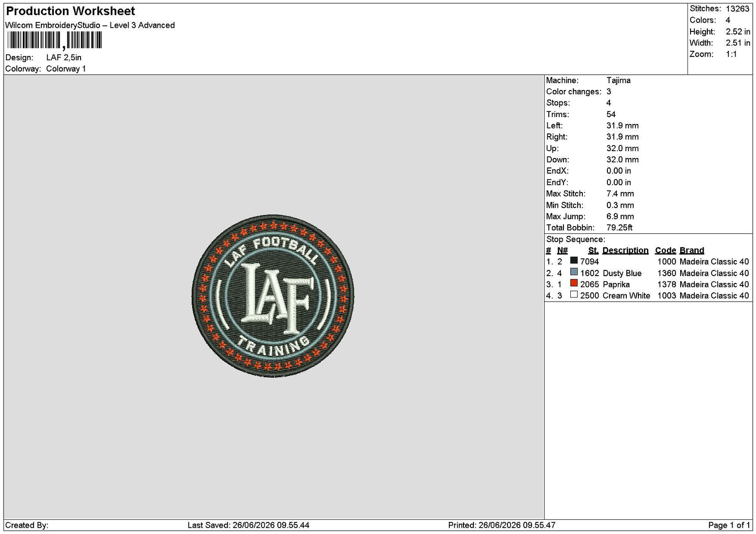Click the Width value 2.51 in
Image resolution: width=756 pixels, height=534 pixels.
click(738, 43)
